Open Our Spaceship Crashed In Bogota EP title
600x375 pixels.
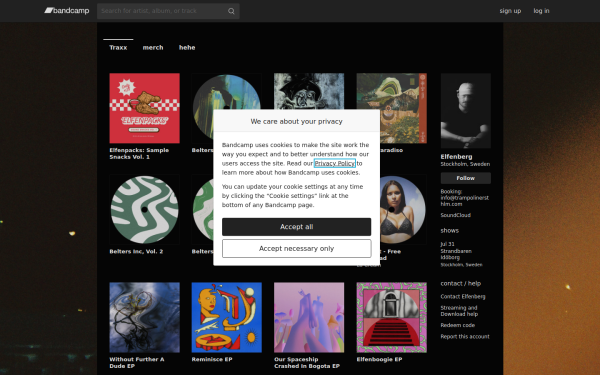307,362
